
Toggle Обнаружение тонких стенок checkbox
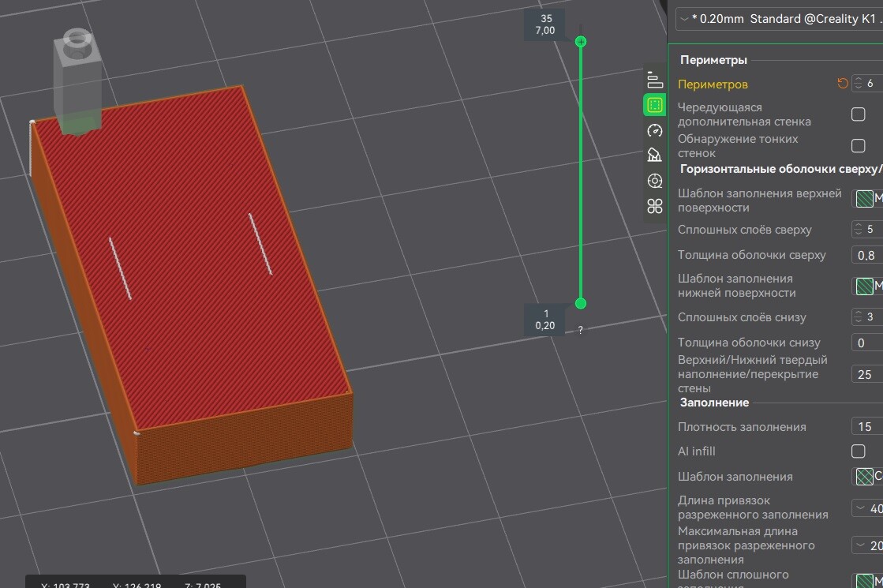tap(858, 146)
